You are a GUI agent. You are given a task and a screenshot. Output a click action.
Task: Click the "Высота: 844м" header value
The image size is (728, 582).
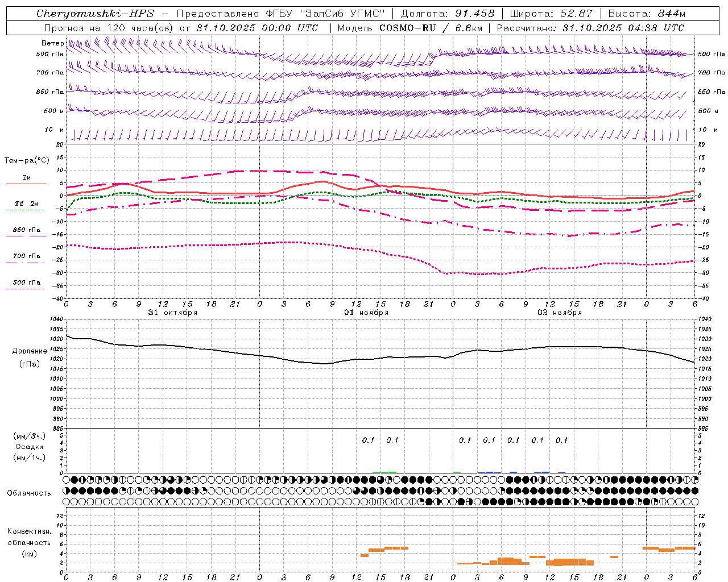click(x=647, y=14)
